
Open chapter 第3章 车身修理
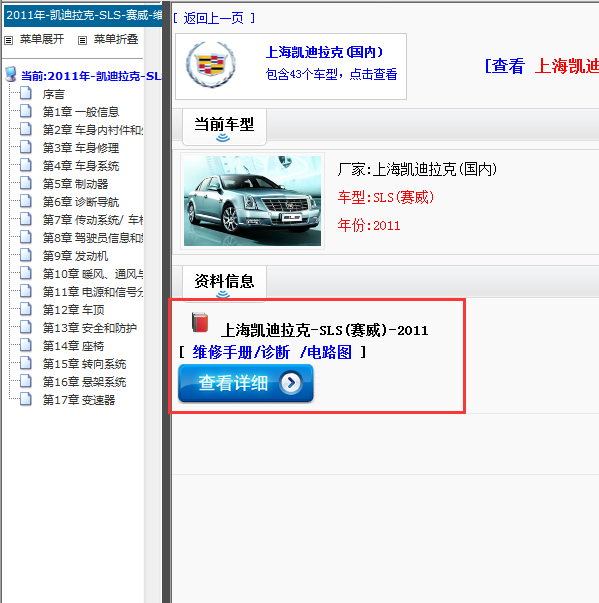81,148
